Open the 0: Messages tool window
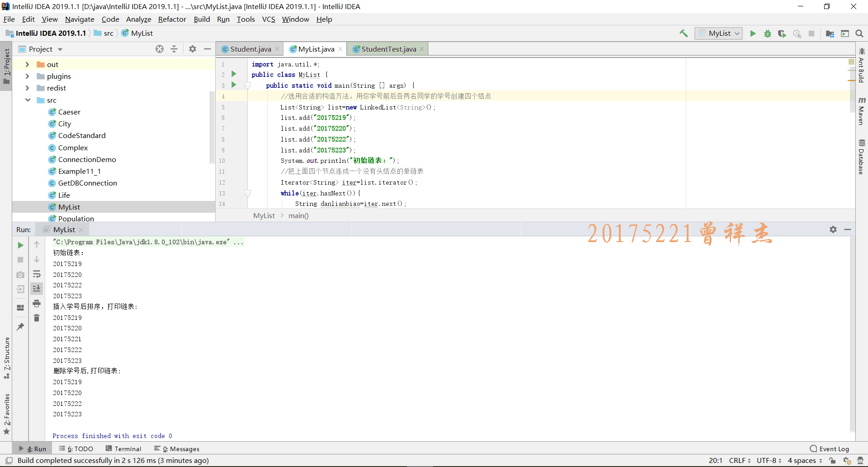Viewport: 868px width, 467px height. tap(177, 449)
